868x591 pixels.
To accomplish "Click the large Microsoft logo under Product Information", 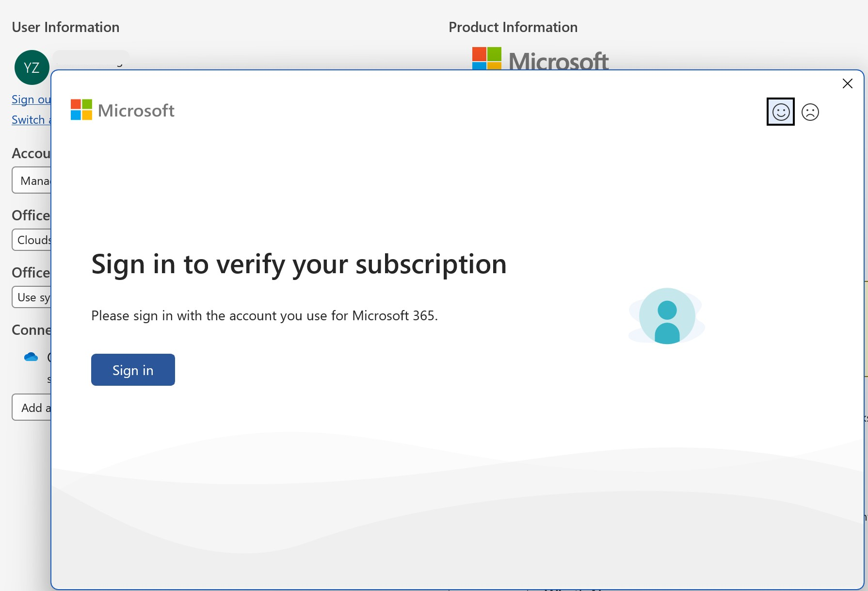I will (x=540, y=59).
